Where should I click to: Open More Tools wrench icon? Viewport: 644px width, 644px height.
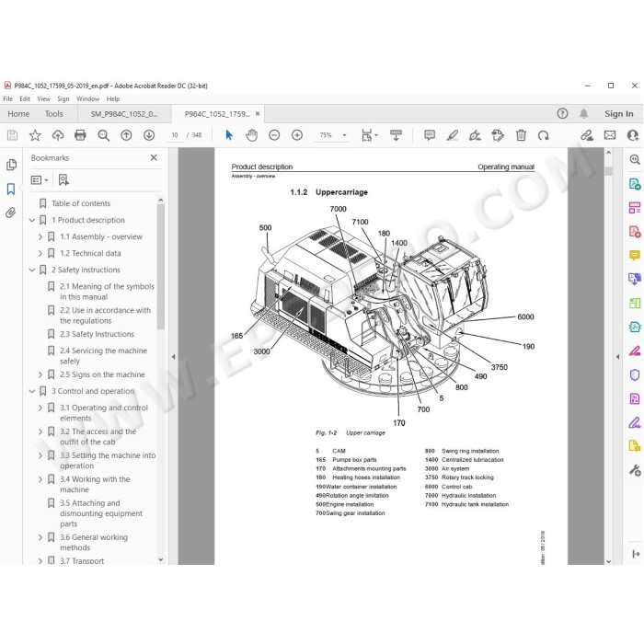click(x=635, y=470)
